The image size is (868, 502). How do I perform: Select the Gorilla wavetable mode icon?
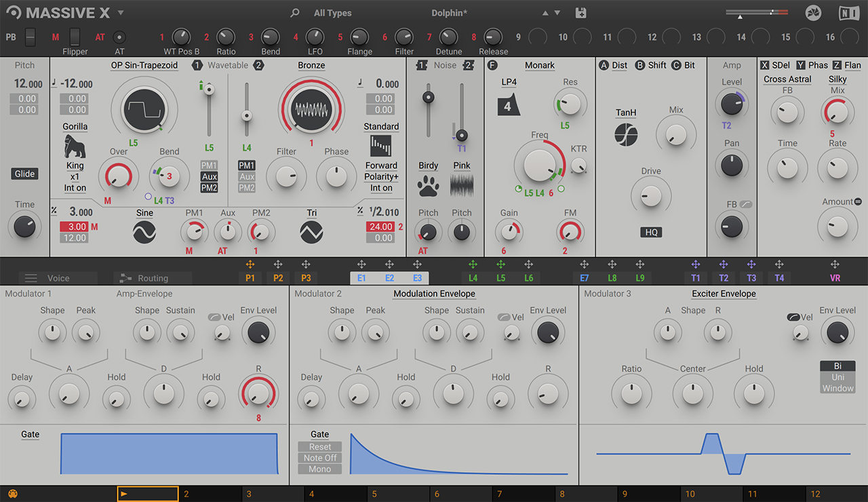click(x=75, y=147)
